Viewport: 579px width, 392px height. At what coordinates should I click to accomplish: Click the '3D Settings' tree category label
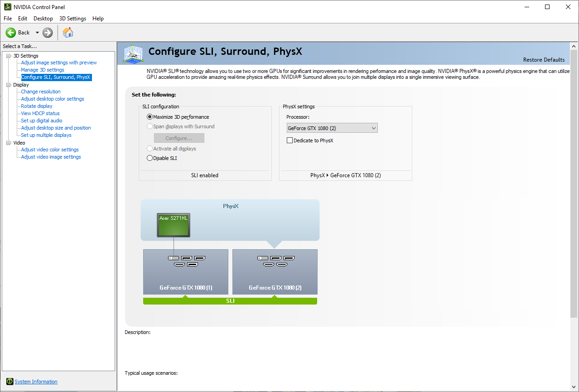(x=26, y=56)
